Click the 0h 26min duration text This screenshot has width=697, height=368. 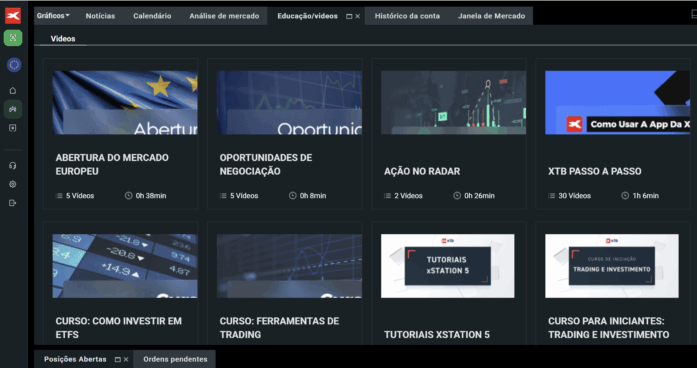point(479,196)
